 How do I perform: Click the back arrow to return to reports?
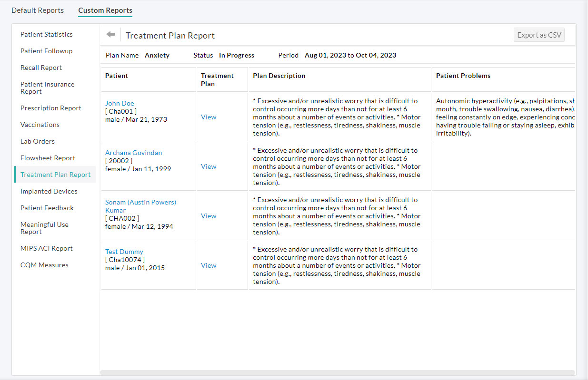point(110,34)
